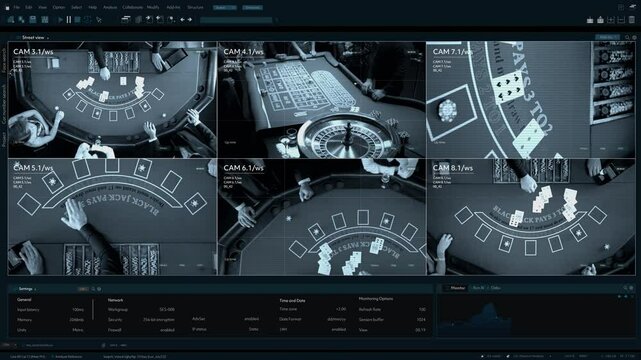Click the trash delete icon at top right
Screen dimensions: 641x360
[632, 19]
